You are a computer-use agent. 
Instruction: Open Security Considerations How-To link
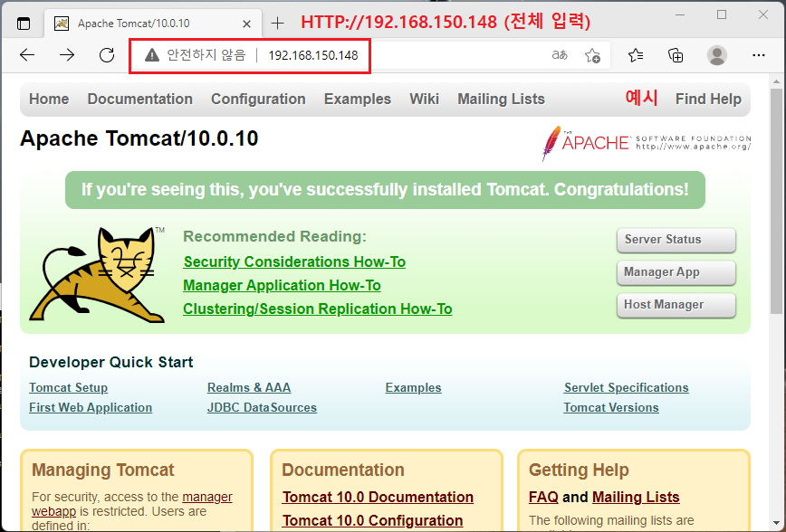coord(294,262)
